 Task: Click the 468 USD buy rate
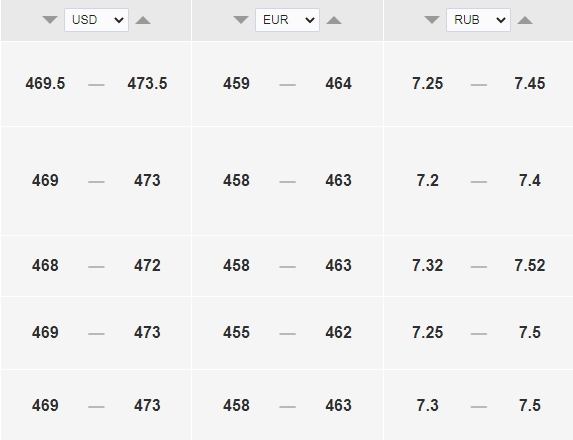coord(45,266)
